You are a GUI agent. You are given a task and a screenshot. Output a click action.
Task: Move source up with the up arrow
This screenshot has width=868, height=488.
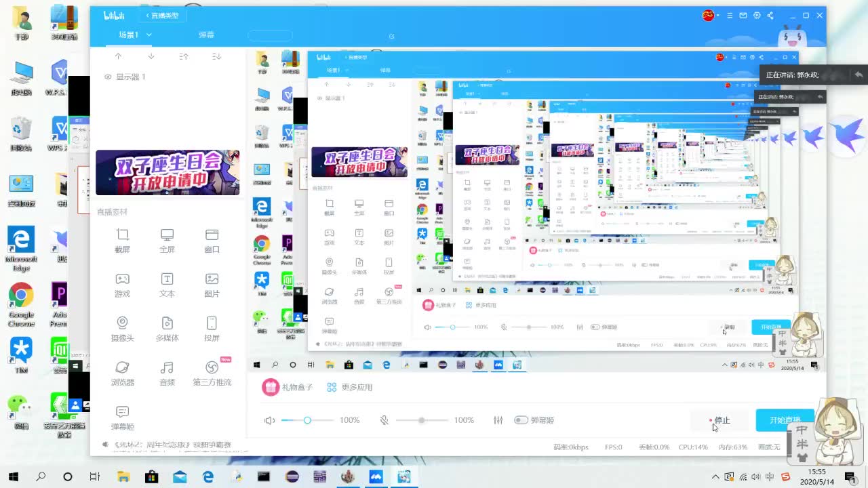coord(118,56)
